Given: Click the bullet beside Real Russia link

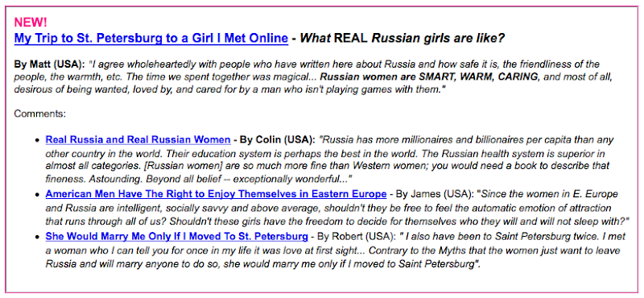Looking at the screenshot, I should pyautogui.click(x=37, y=141).
